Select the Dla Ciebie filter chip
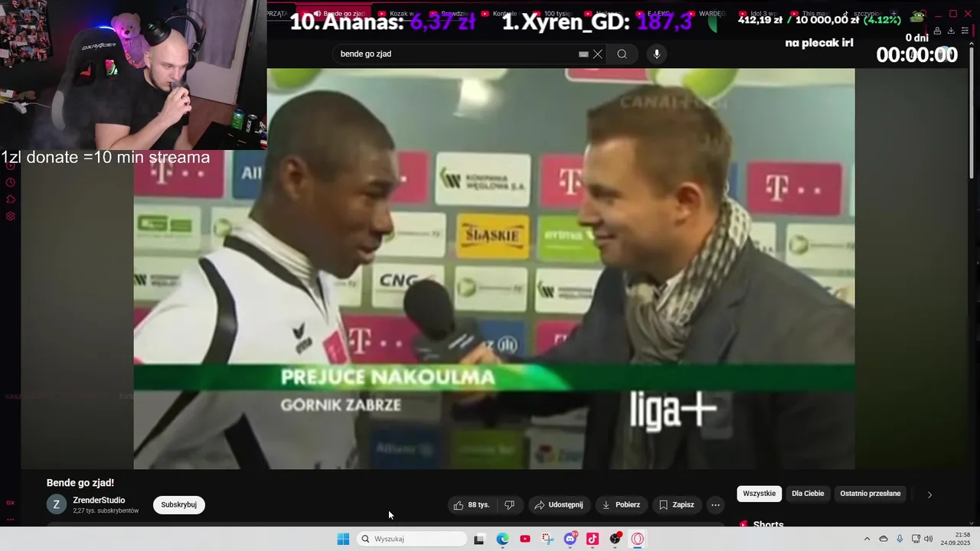Image resolution: width=980 pixels, height=551 pixels. coord(808,494)
